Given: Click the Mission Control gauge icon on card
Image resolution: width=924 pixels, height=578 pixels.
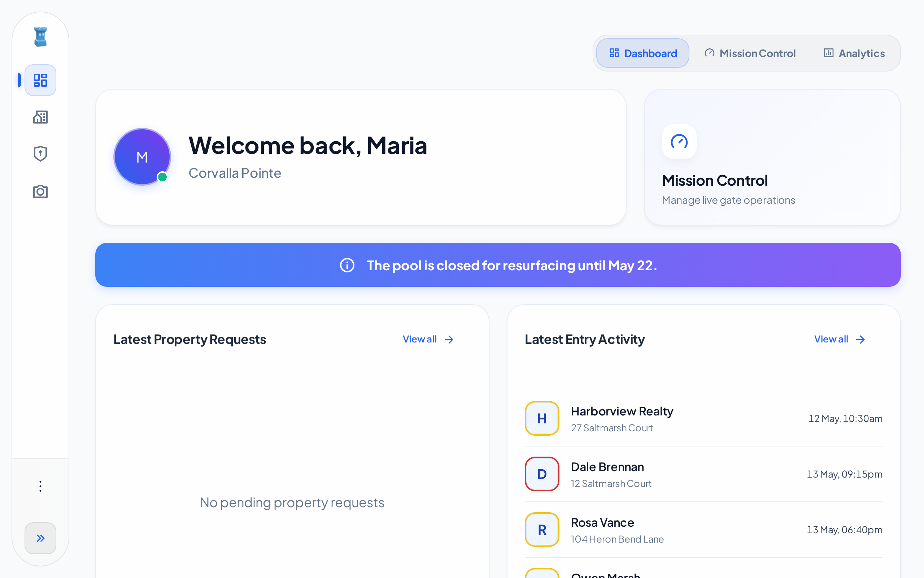Looking at the screenshot, I should click(679, 142).
